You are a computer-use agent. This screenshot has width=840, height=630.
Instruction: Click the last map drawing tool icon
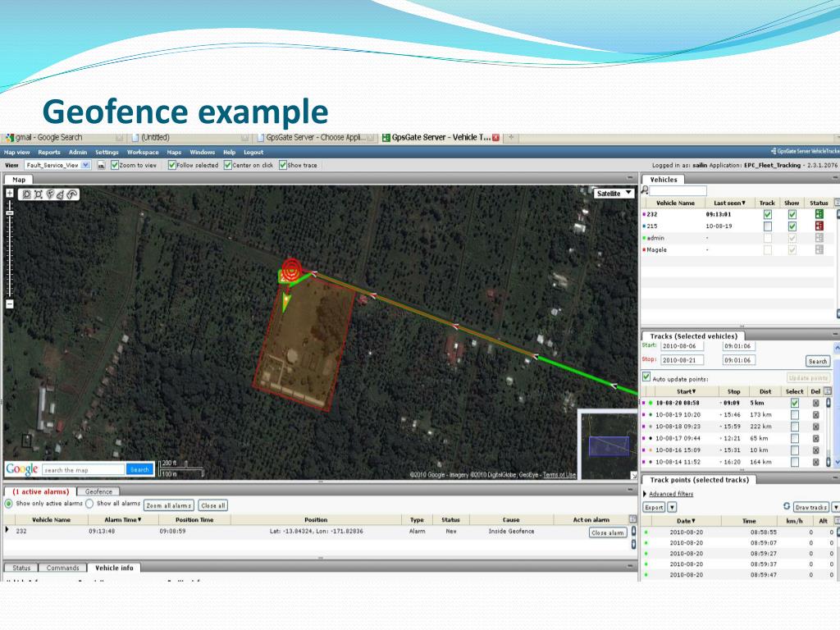(72, 194)
